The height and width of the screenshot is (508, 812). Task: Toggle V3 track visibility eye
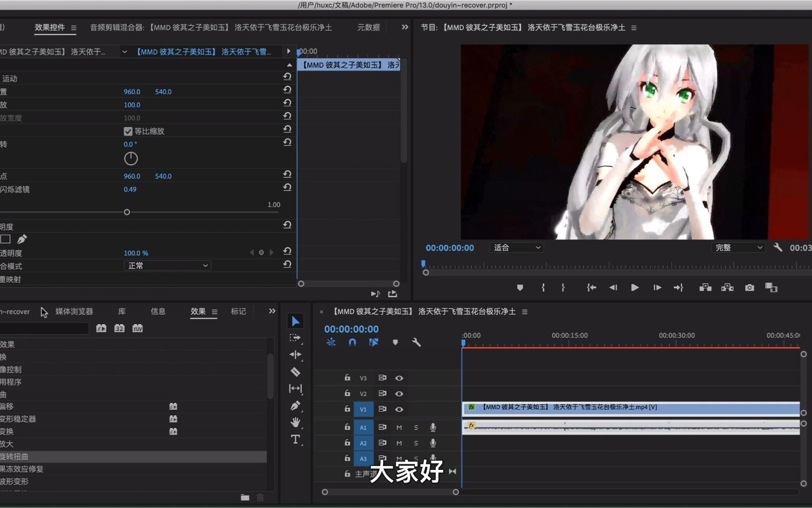point(399,378)
